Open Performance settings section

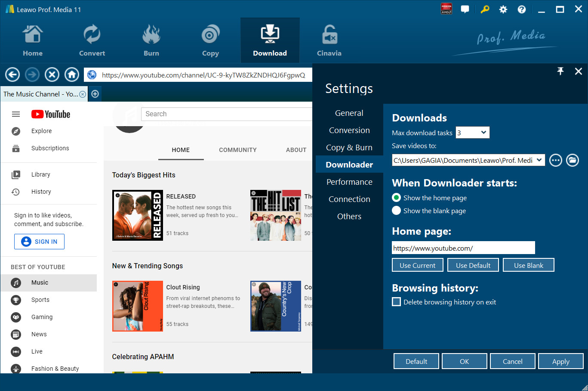pos(349,182)
